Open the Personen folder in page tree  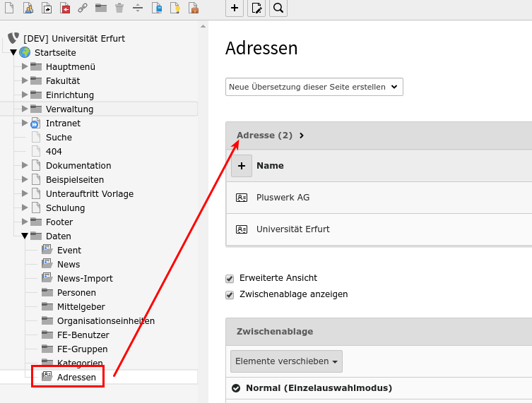(76, 292)
